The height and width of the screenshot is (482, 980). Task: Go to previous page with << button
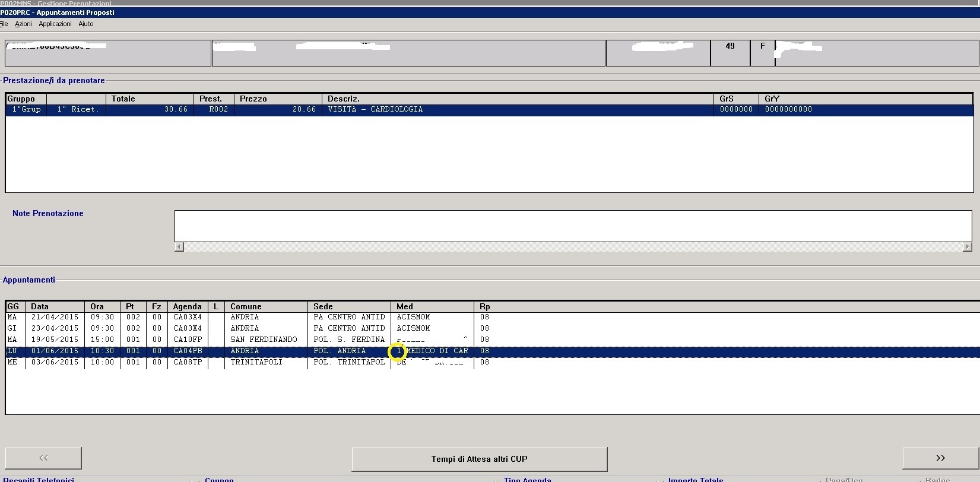coord(43,458)
